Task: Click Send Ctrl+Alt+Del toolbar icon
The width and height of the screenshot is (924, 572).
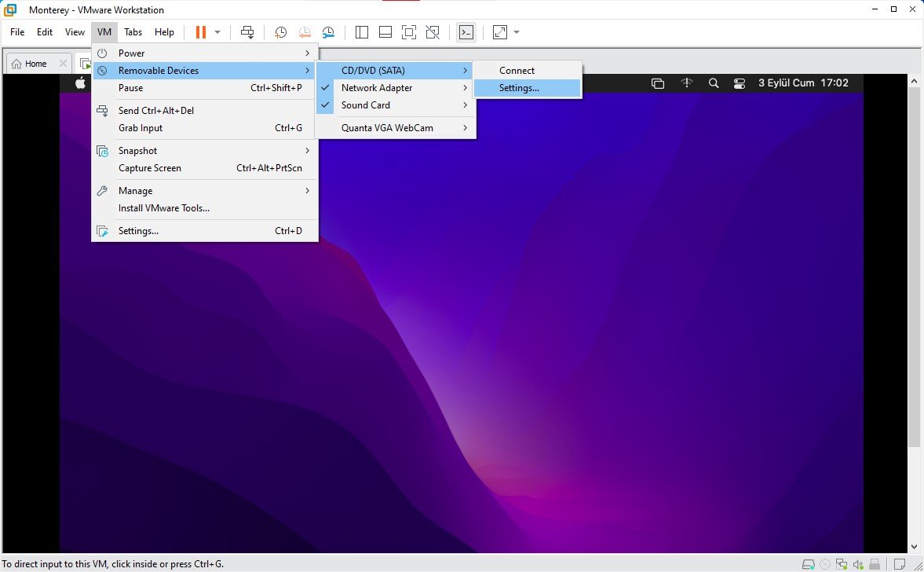Action: click(x=247, y=32)
